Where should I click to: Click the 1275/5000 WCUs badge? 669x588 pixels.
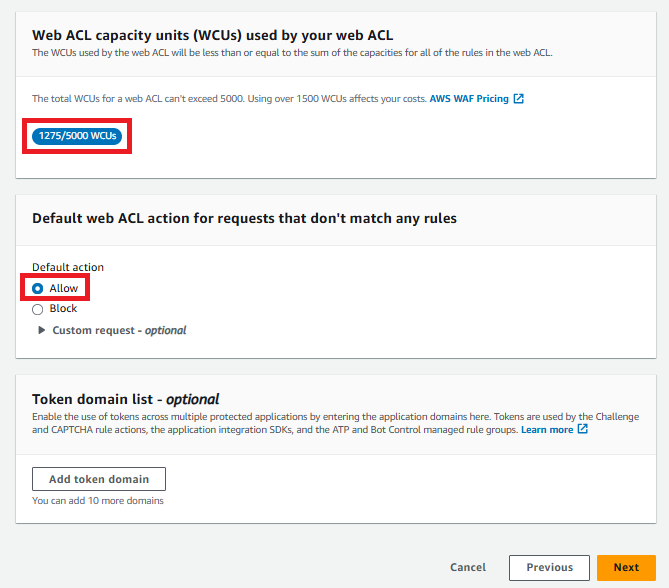[x=77, y=136]
